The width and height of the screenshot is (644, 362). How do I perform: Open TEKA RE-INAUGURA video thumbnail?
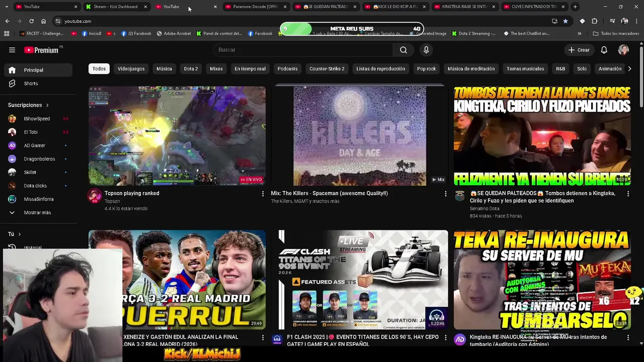tap(542, 280)
